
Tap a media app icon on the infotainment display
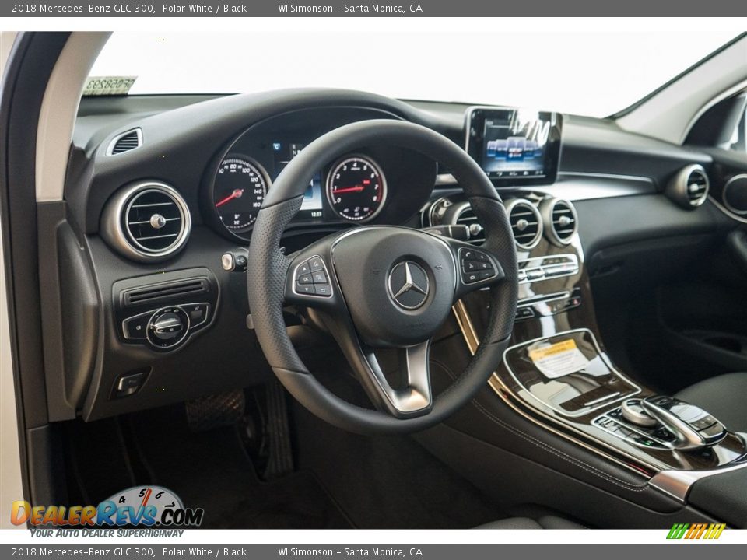pyautogui.click(x=514, y=148)
